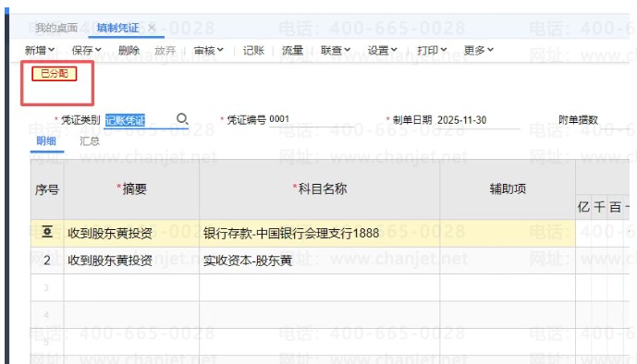Open the 更多 menu

click(479, 50)
